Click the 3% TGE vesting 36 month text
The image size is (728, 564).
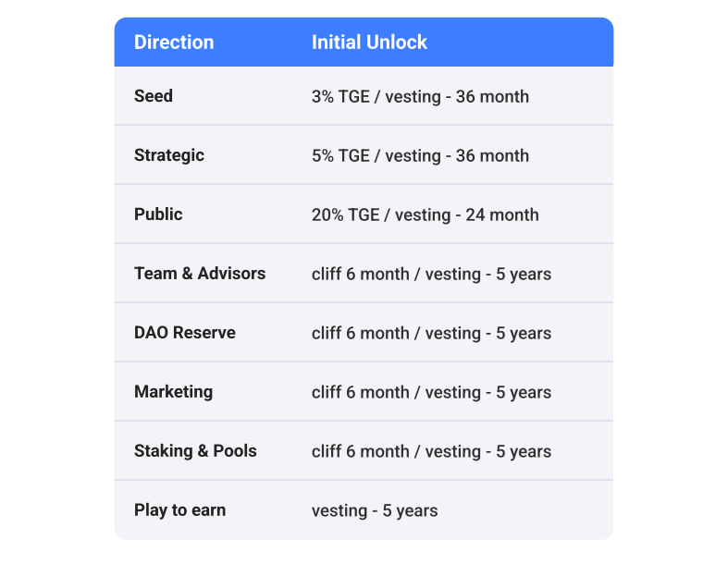coord(420,96)
